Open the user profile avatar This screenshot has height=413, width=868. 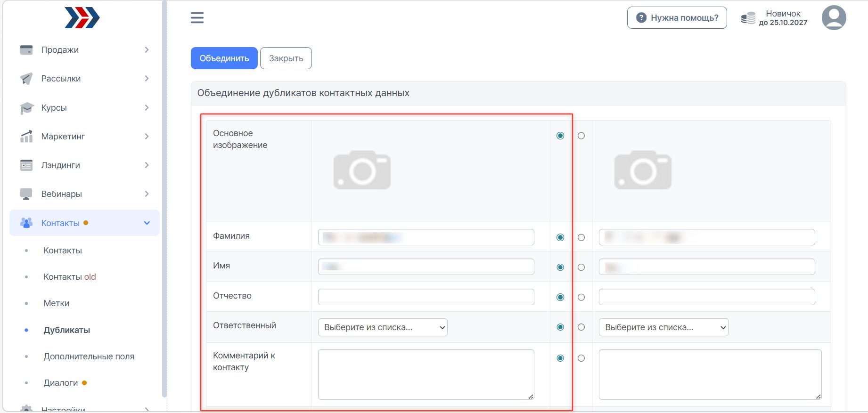click(834, 18)
